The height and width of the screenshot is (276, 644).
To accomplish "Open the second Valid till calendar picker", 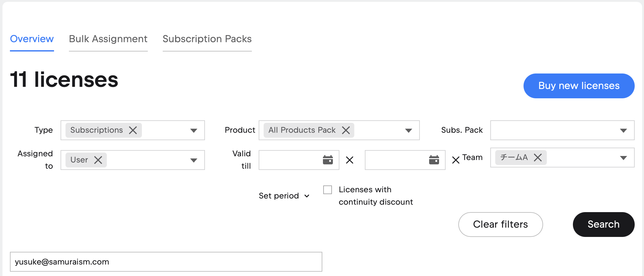I will click(x=434, y=160).
